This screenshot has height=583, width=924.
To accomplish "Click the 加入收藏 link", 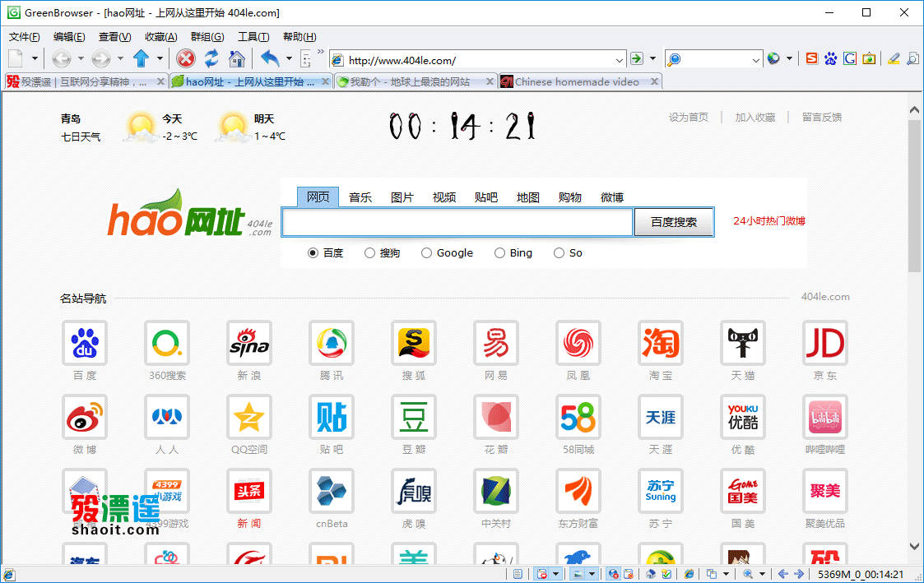I will (x=755, y=118).
